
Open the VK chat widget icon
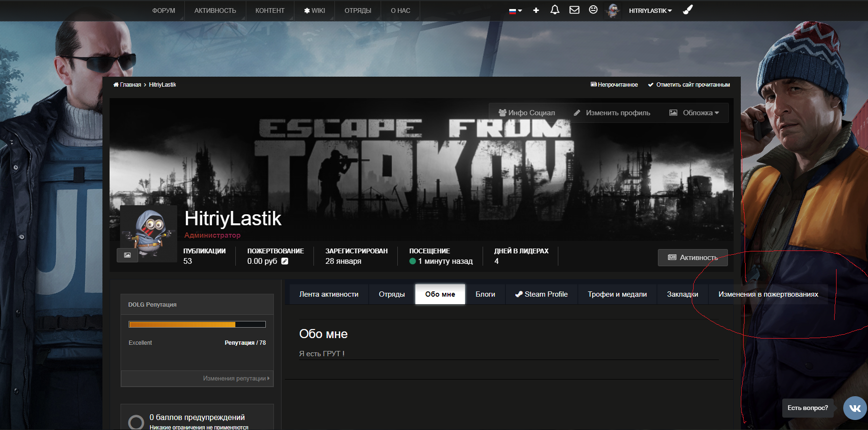(x=855, y=408)
